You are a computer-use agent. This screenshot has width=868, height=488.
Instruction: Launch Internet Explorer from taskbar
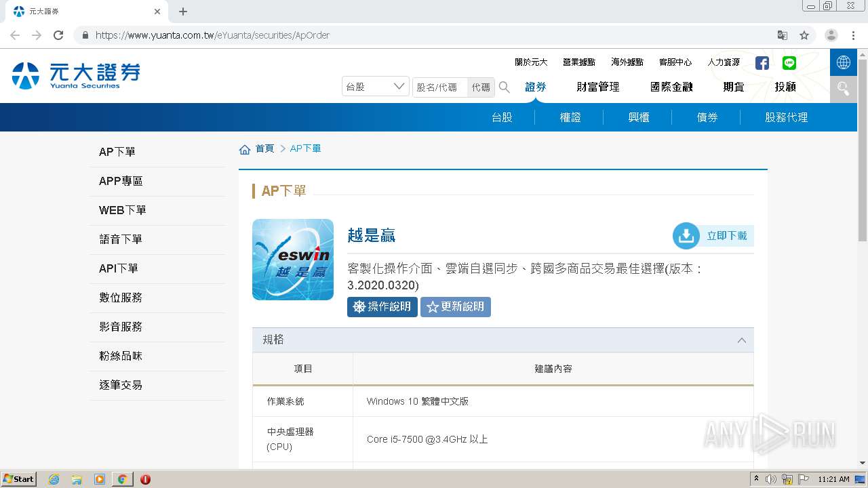[x=54, y=479]
